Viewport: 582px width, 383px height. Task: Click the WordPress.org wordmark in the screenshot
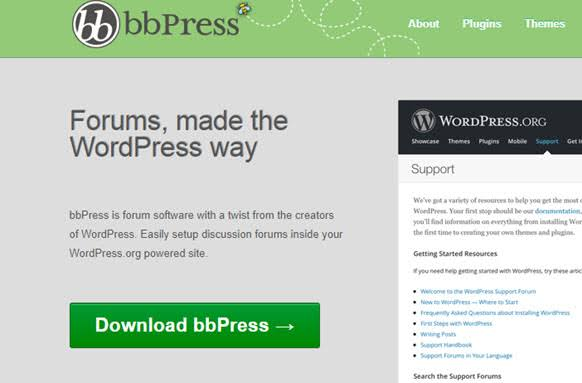coord(493,121)
